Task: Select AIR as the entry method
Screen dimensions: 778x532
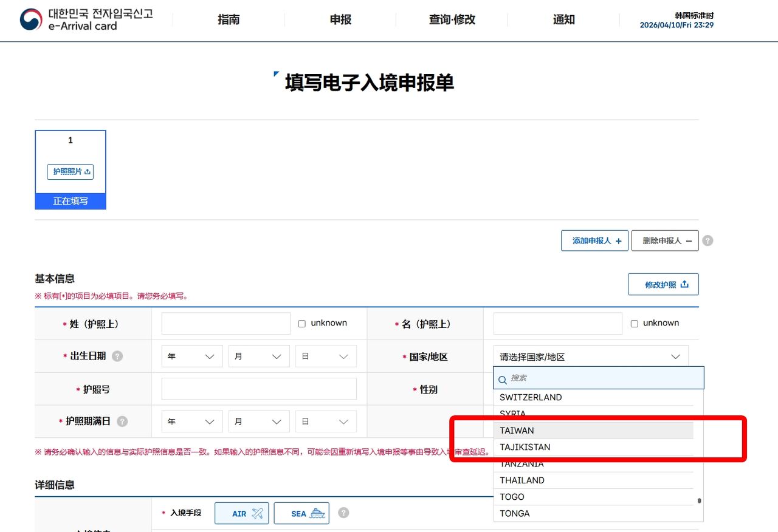Action: tap(241, 513)
